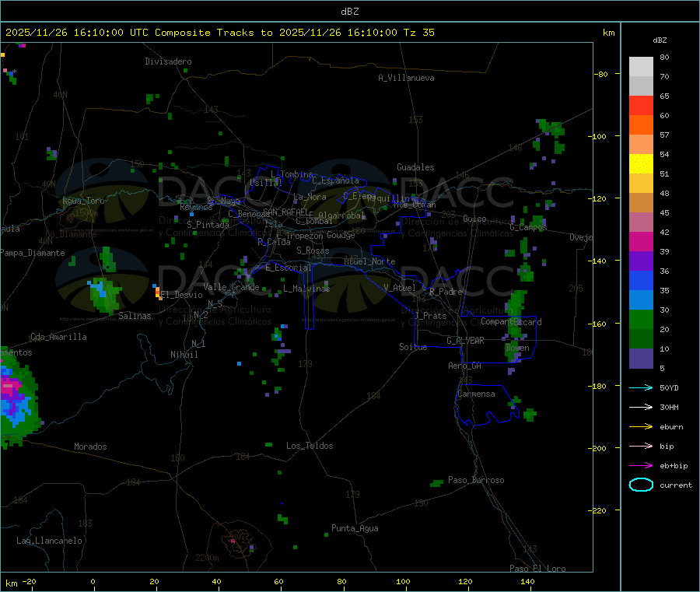Image resolution: width=700 pixels, height=592 pixels.
Task: Click the yellow timestamp header text
Action: pyautogui.click(x=219, y=33)
